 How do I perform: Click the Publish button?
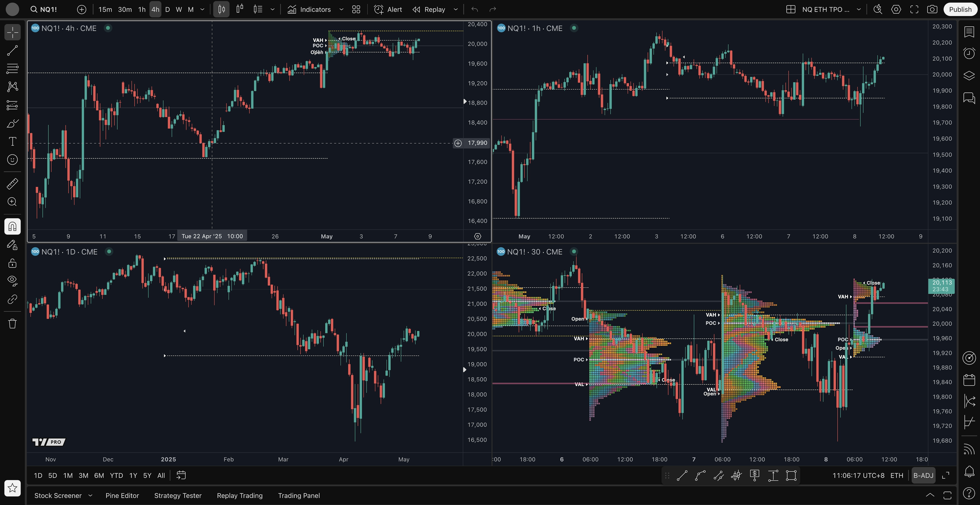click(x=960, y=9)
